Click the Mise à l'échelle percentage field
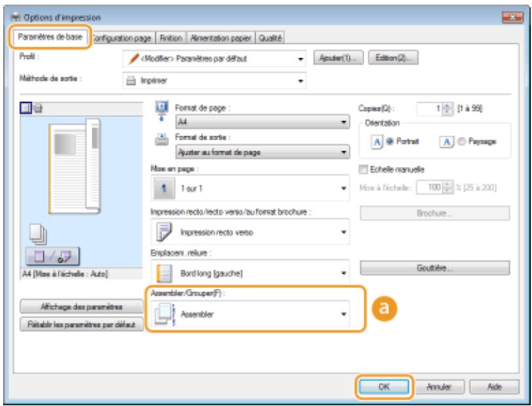This screenshot has height=406, width=532. pyautogui.click(x=429, y=187)
